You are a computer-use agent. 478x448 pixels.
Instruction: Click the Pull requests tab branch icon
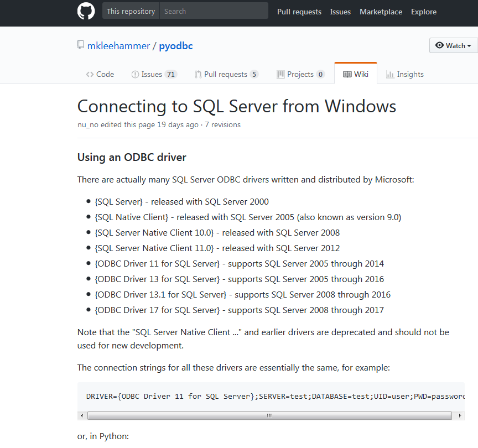(198, 74)
